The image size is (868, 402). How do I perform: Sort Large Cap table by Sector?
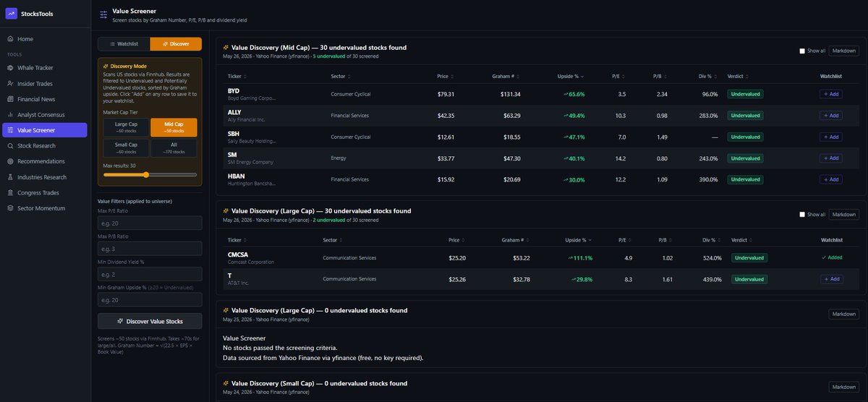tap(333, 239)
